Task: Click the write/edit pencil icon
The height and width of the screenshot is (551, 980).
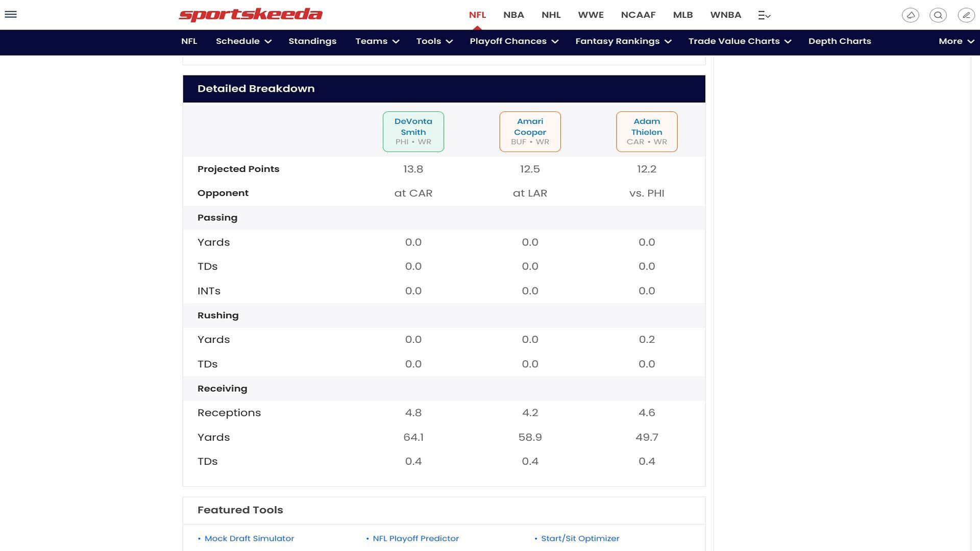Action: [x=966, y=15]
